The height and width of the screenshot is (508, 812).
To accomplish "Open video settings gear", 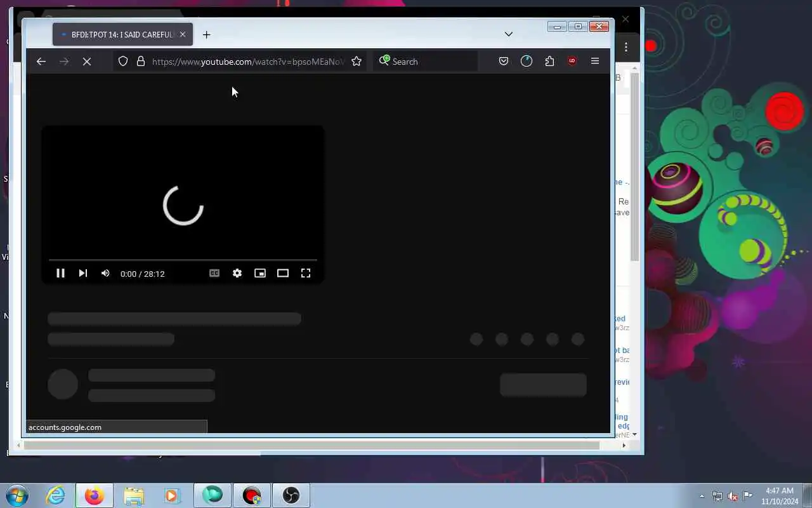I will click(237, 273).
